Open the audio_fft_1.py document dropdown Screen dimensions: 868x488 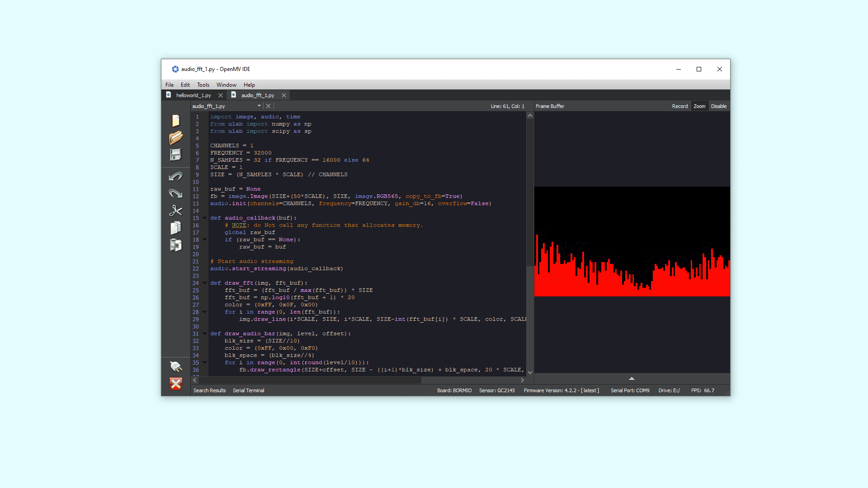click(x=259, y=106)
